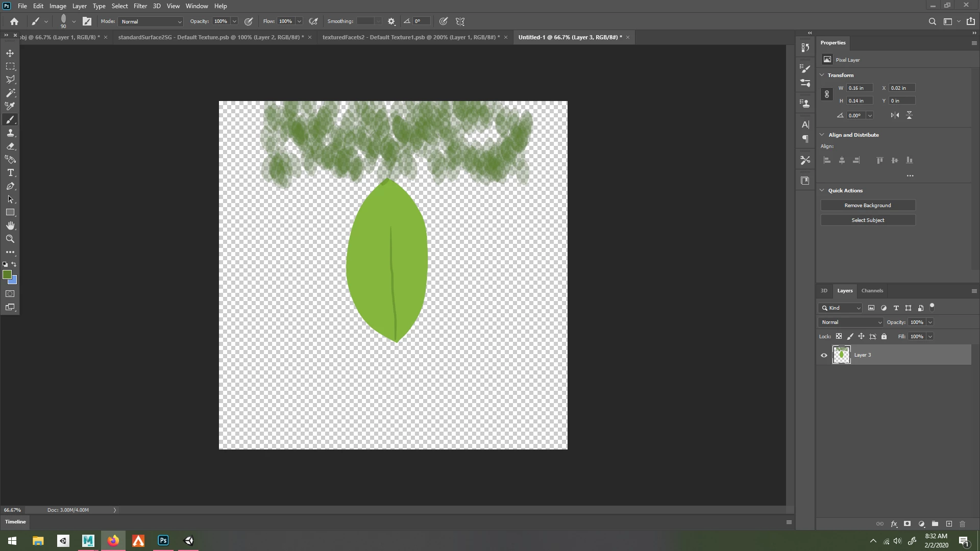Screen dimensions: 980x551
Task: Switch to the Channels tab
Action: click(872, 291)
